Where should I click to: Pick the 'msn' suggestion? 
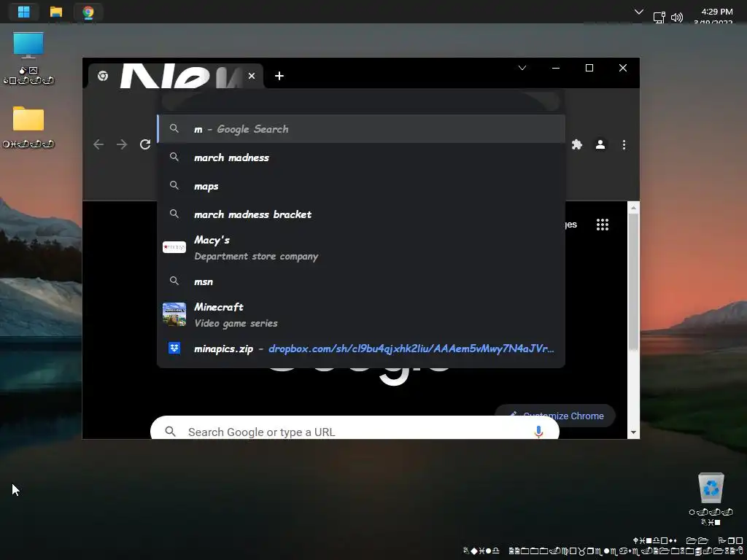click(x=361, y=281)
